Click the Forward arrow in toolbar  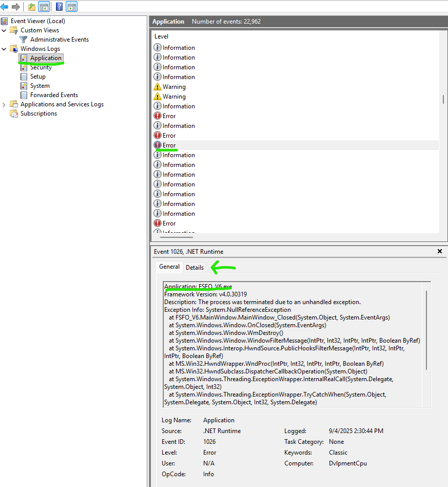click(x=16, y=7)
